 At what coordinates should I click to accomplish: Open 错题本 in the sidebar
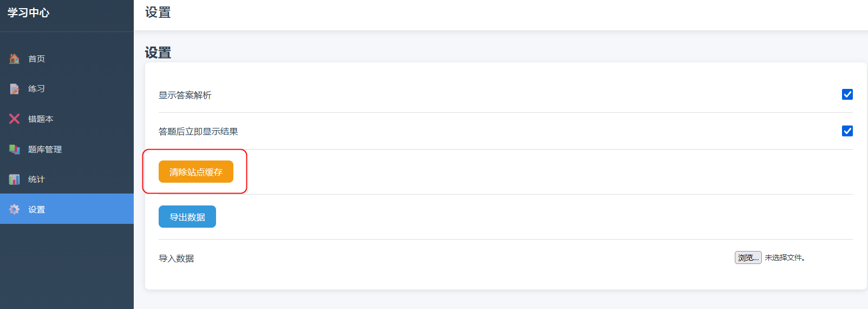pyautogui.click(x=67, y=119)
